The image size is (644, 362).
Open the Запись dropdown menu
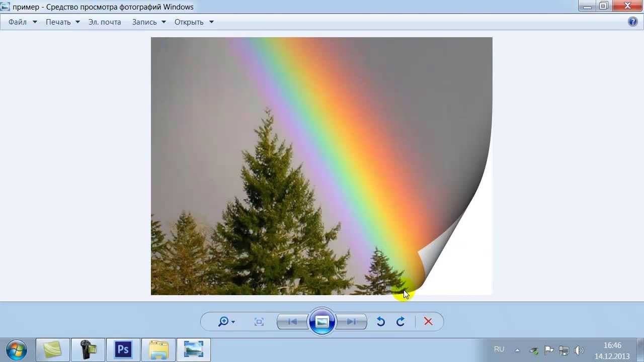pos(149,22)
